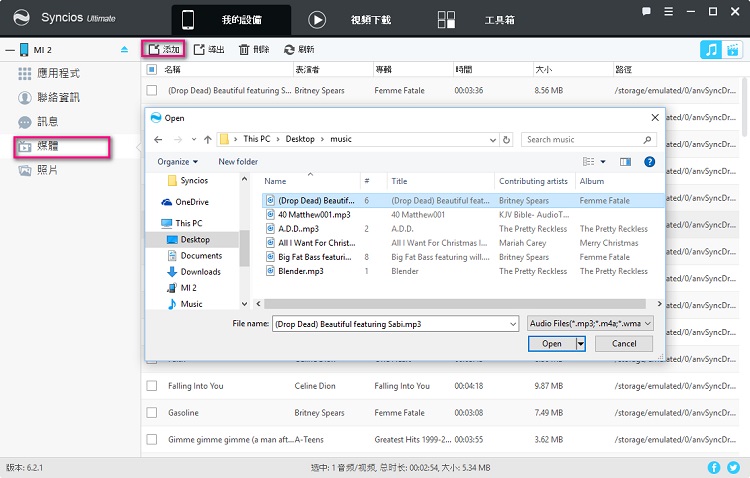The width and height of the screenshot is (750, 478).
Task: Click the horizontal scrollbar in file list
Action: [455, 304]
